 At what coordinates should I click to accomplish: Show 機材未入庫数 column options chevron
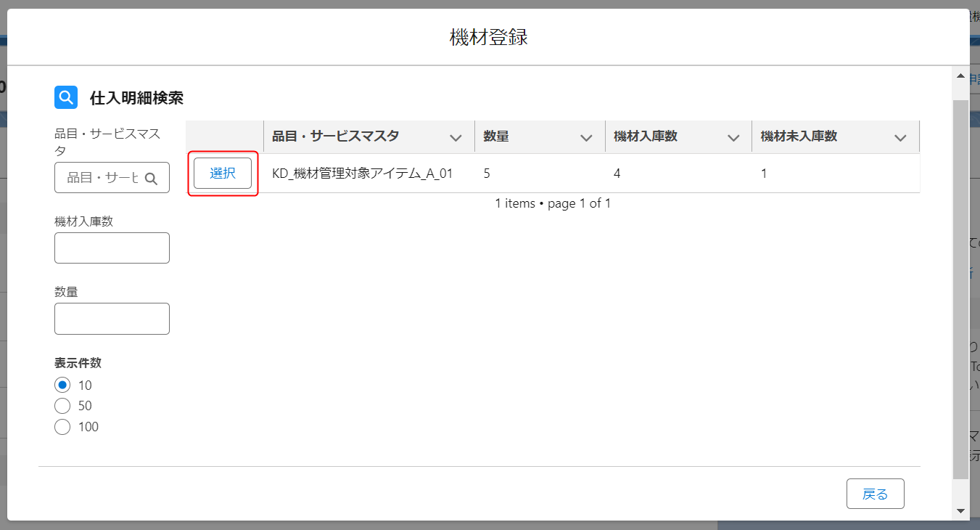point(900,137)
